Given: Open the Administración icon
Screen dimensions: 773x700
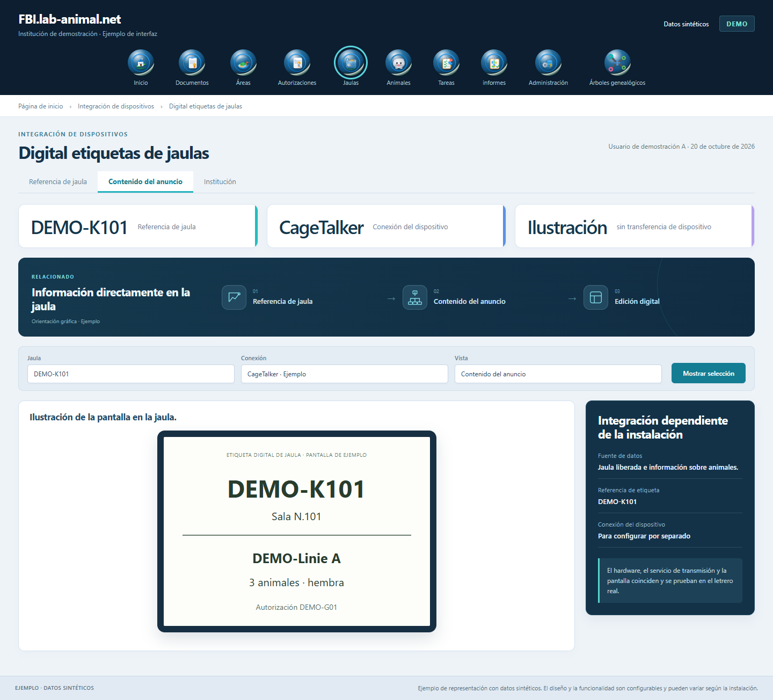Looking at the screenshot, I should click(x=548, y=63).
